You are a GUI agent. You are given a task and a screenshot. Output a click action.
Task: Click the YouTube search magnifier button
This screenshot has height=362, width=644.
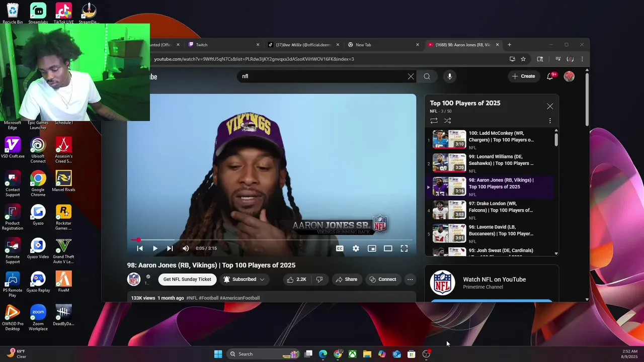click(x=427, y=76)
